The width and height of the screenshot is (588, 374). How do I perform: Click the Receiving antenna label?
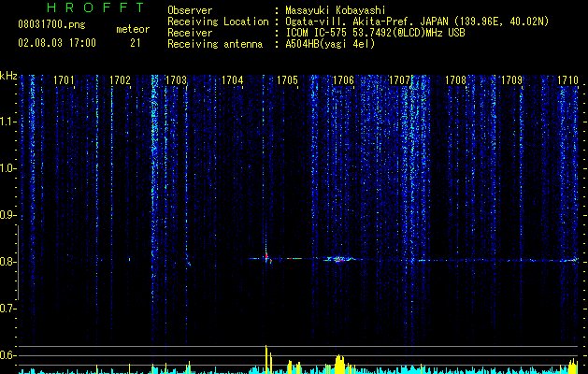coord(215,44)
